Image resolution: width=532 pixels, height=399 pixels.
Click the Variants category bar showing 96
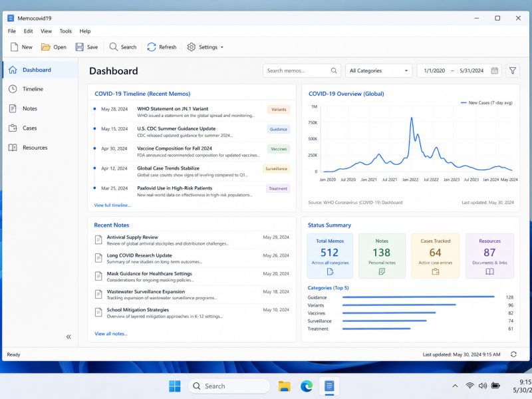point(399,305)
